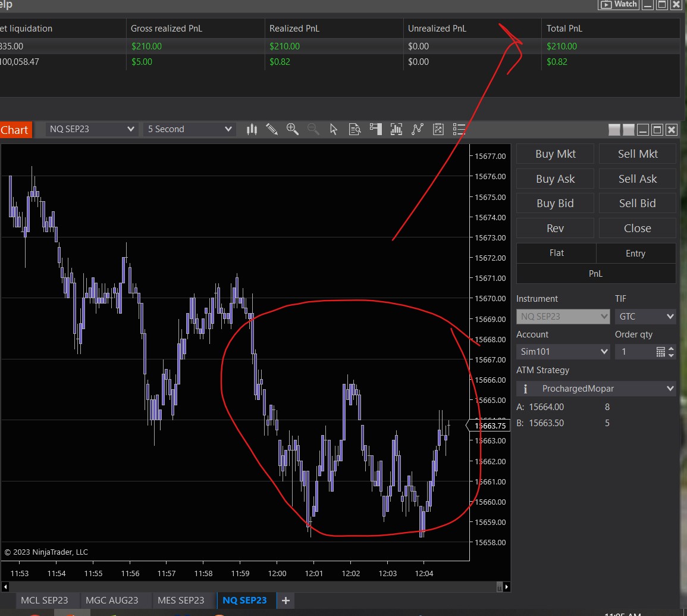Open the strategies line-graph icon

pyautogui.click(x=417, y=129)
